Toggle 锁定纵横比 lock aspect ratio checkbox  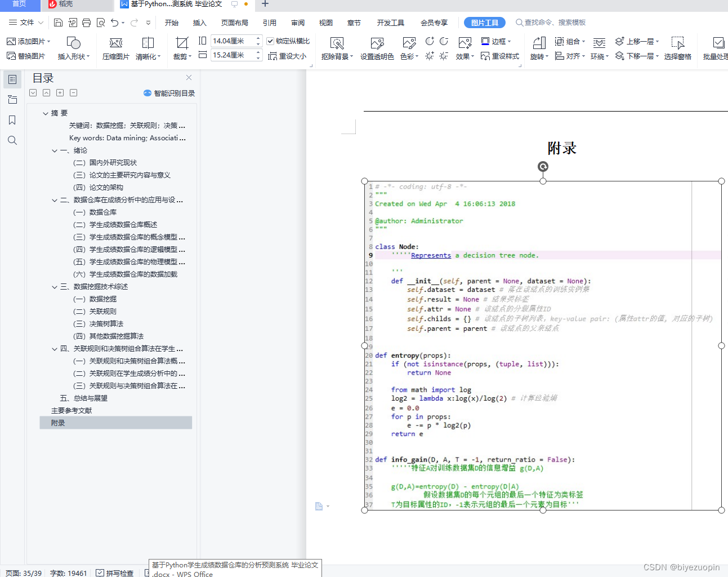tap(270, 41)
